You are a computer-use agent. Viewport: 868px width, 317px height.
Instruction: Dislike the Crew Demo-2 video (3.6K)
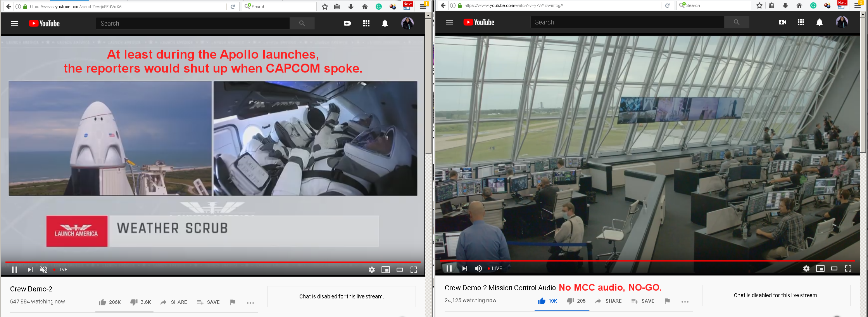tap(141, 302)
